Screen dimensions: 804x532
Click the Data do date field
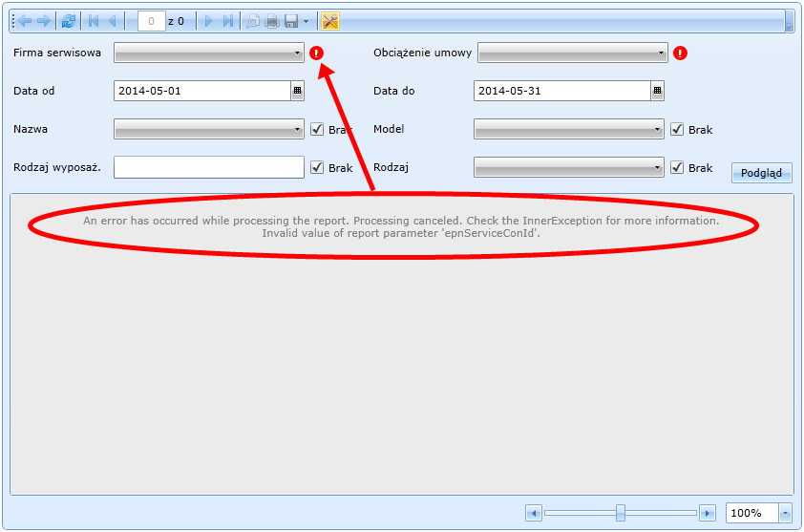(x=562, y=91)
